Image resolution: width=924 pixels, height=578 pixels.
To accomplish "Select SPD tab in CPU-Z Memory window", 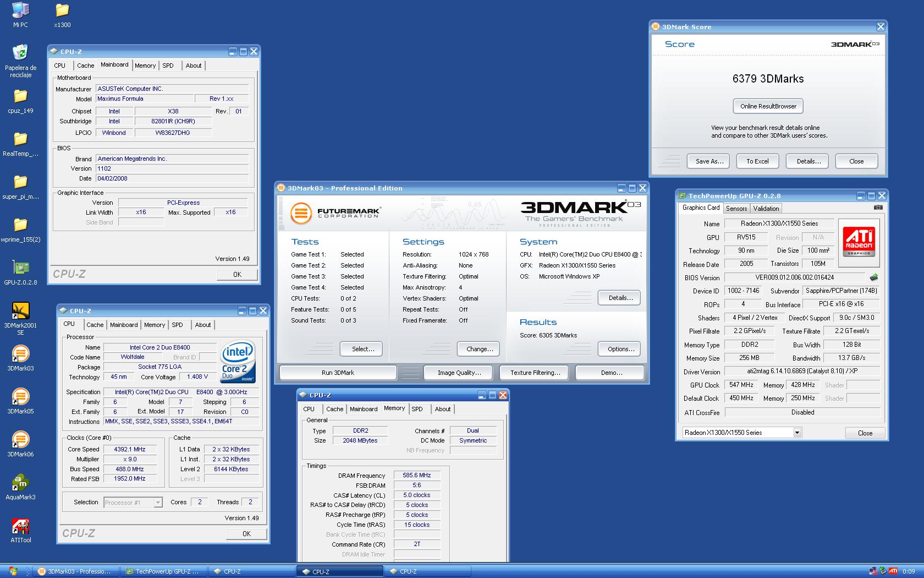I will pos(417,409).
